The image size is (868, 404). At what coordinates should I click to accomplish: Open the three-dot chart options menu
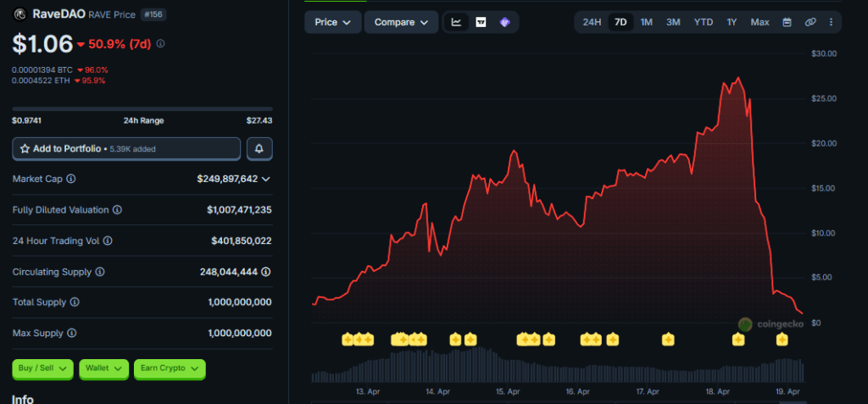coord(831,22)
